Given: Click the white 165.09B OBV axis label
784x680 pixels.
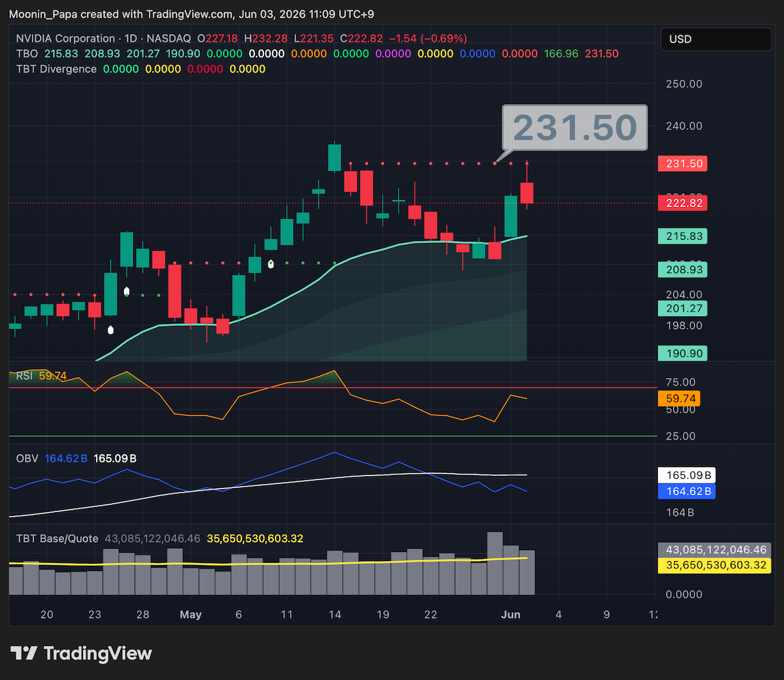Looking at the screenshot, I should coord(687,476).
